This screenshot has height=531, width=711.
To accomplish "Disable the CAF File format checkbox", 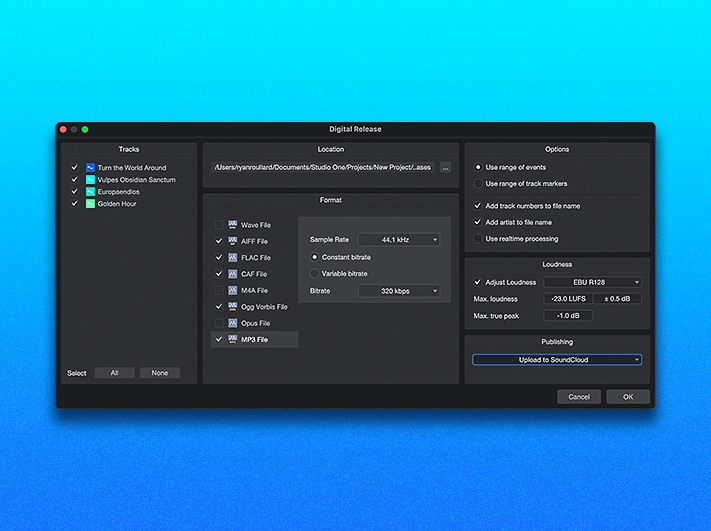I will pyautogui.click(x=219, y=274).
